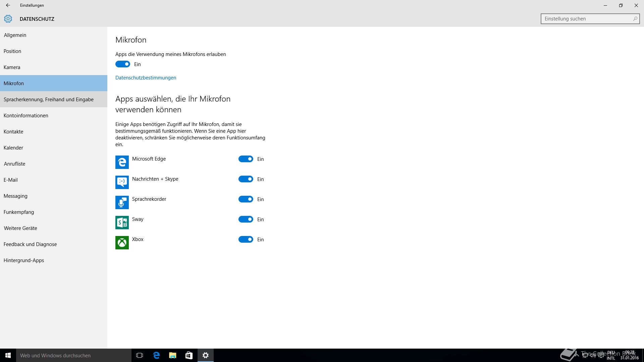Viewport: 644px width, 362px height.
Task: Click the volume icon in system tray
Action: pos(593,355)
